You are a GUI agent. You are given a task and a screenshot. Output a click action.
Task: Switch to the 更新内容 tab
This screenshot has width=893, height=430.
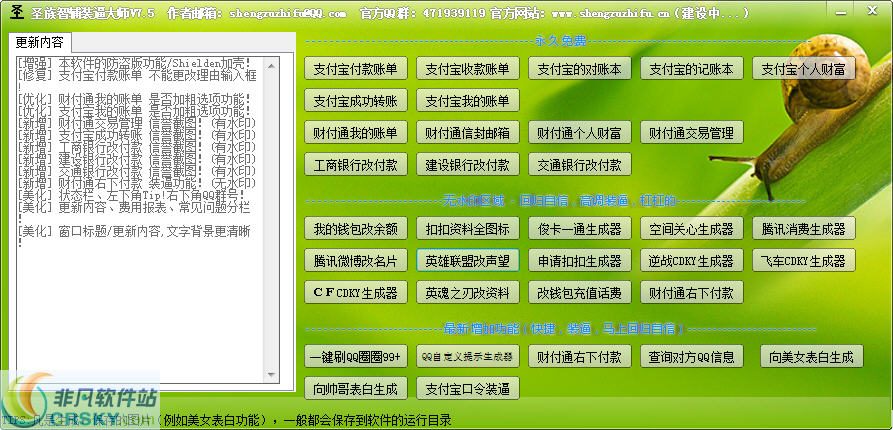[39, 42]
